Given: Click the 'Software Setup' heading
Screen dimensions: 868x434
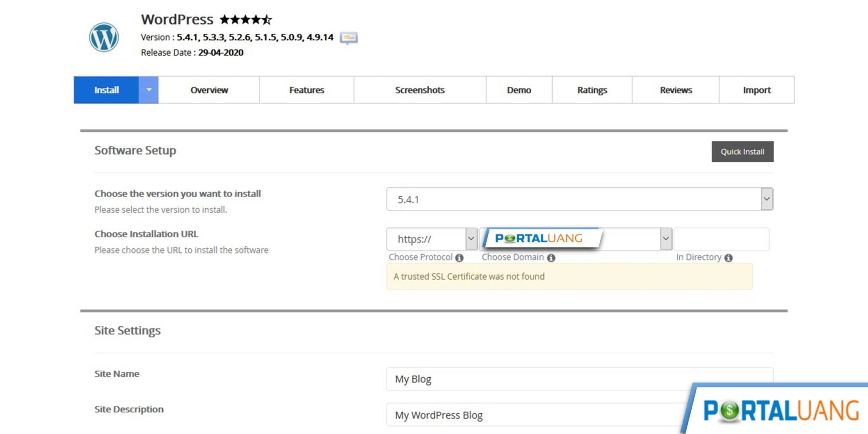Looking at the screenshot, I should tap(135, 150).
